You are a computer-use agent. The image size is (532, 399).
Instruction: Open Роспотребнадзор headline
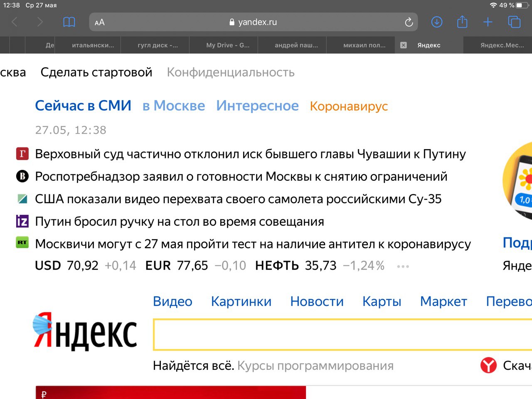241,177
